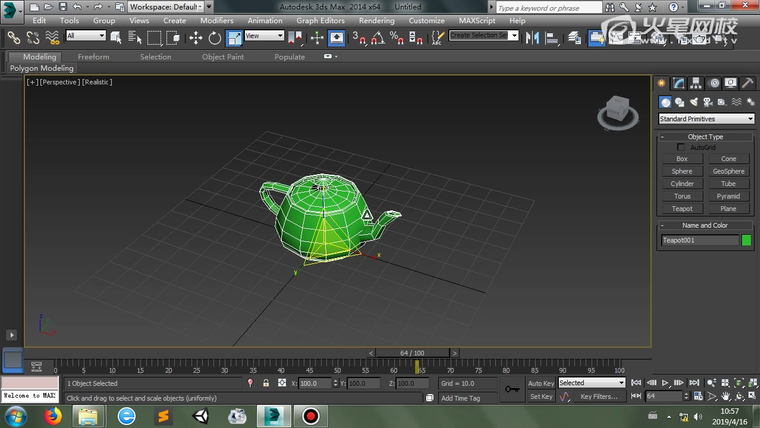This screenshot has width=760, height=428.
Task: Open the Modifiers menu
Action: pyautogui.click(x=216, y=20)
